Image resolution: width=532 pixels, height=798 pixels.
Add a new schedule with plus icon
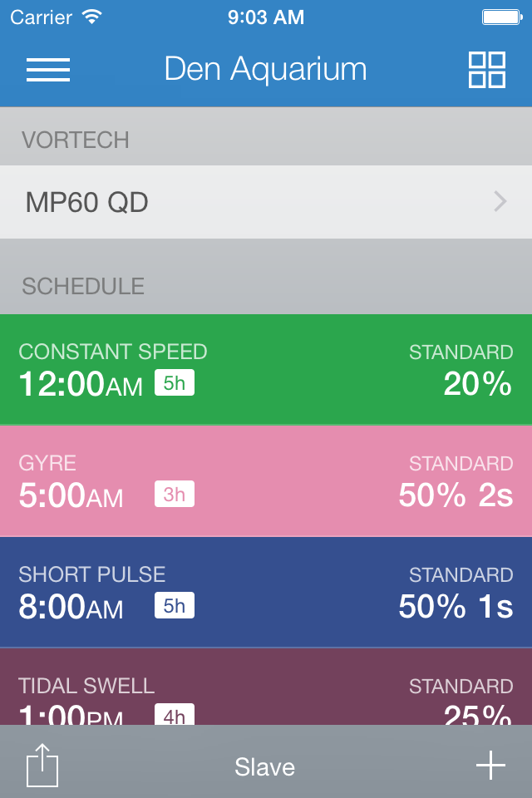490,765
